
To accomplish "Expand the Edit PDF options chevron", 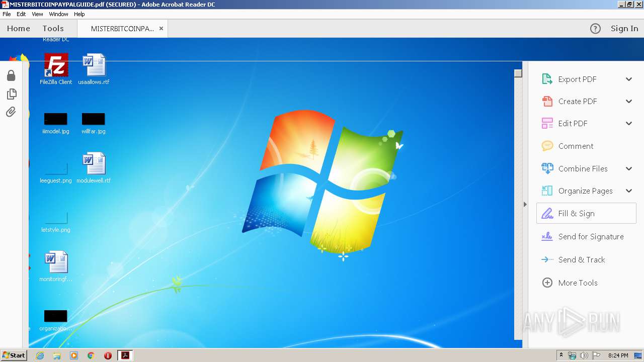I will [x=629, y=123].
